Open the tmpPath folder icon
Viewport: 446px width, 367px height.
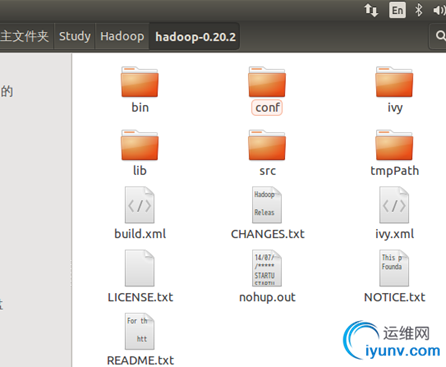[394, 145]
